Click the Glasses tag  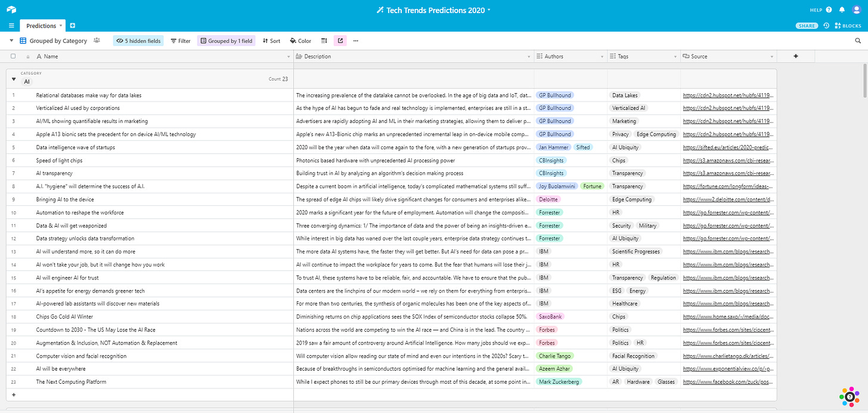point(666,382)
